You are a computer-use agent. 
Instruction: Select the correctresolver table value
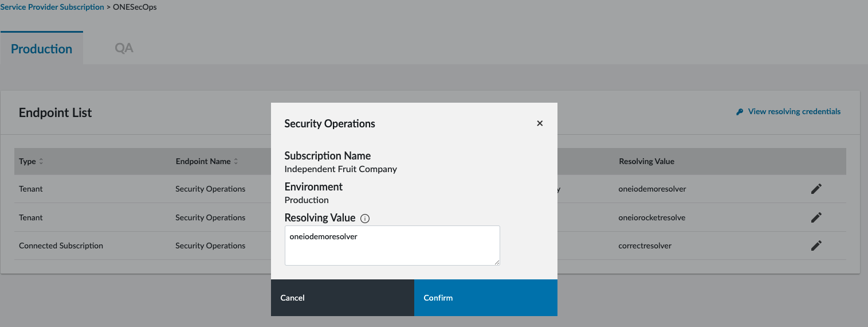pos(645,246)
